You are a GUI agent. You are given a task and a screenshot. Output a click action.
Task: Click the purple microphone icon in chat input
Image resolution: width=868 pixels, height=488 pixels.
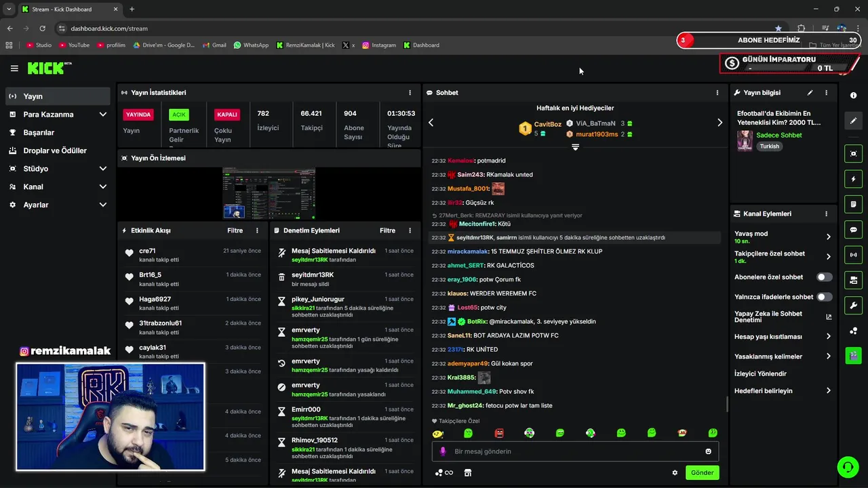[x=443, y=451]
